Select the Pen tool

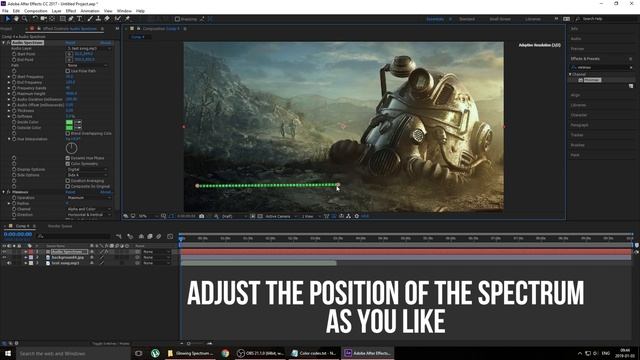pos(71,19)
